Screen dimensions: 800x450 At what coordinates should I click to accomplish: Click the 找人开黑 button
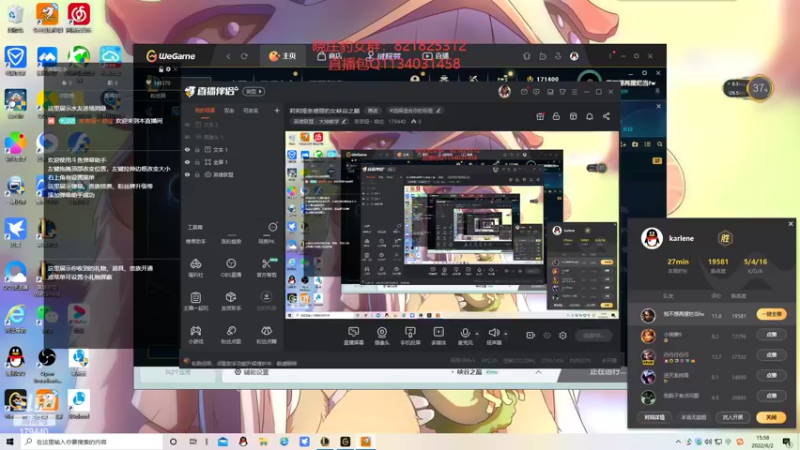click(733, 417)
